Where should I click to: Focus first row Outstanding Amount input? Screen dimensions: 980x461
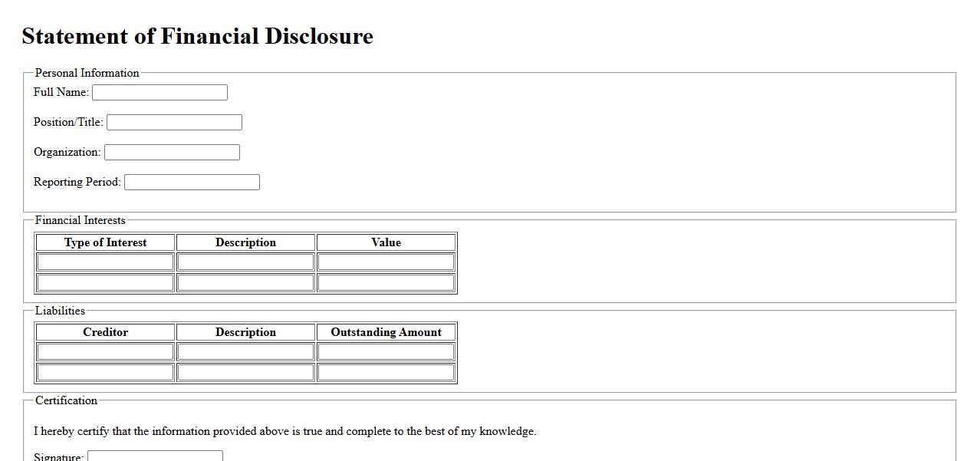[x=386, y=352]
